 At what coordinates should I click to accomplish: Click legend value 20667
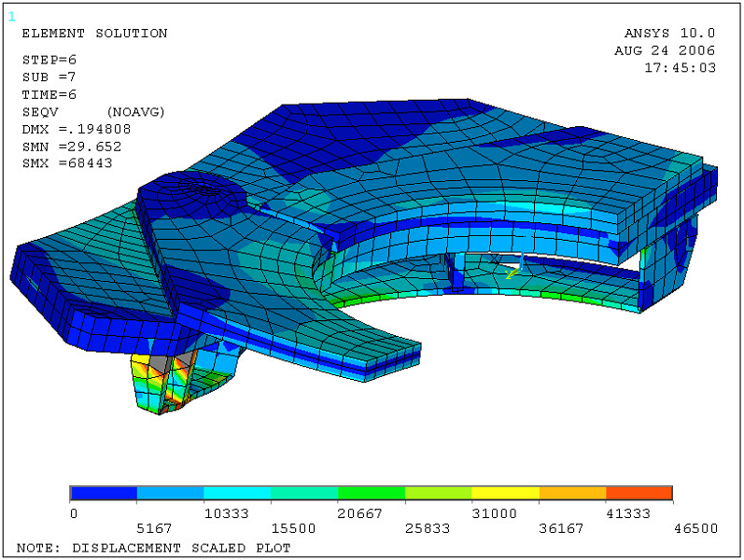pyautogui.click(x=359, y=513)
